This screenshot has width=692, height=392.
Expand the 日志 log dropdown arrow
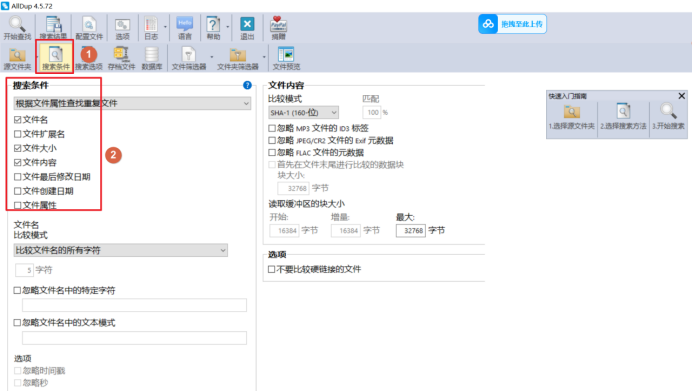pos(165,27)
